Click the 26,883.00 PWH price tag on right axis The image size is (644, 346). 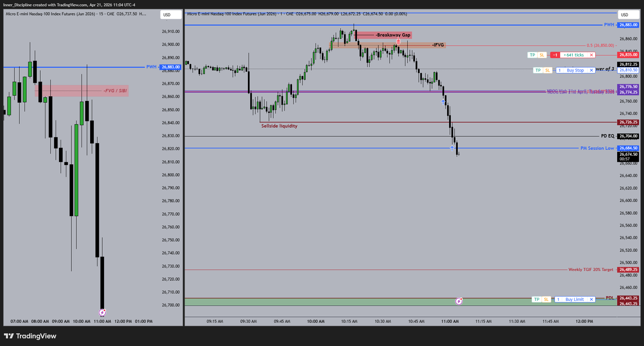627,25
